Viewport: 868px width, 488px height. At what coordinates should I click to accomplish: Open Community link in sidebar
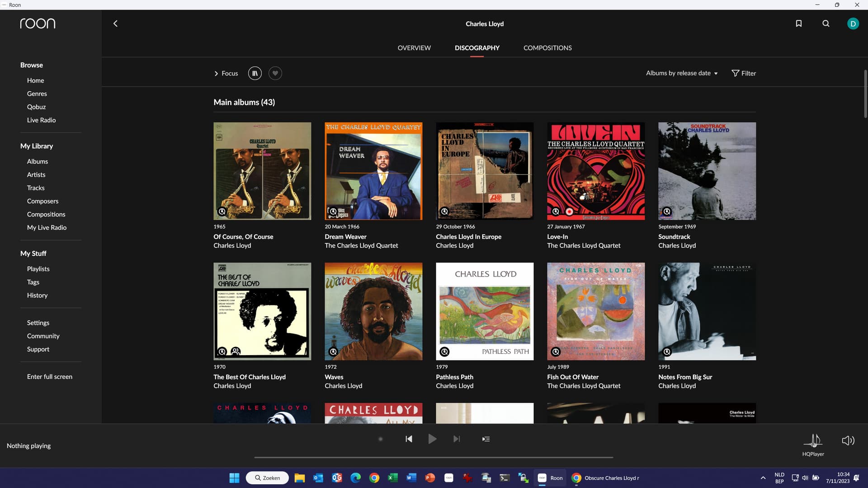click(43, 336)
